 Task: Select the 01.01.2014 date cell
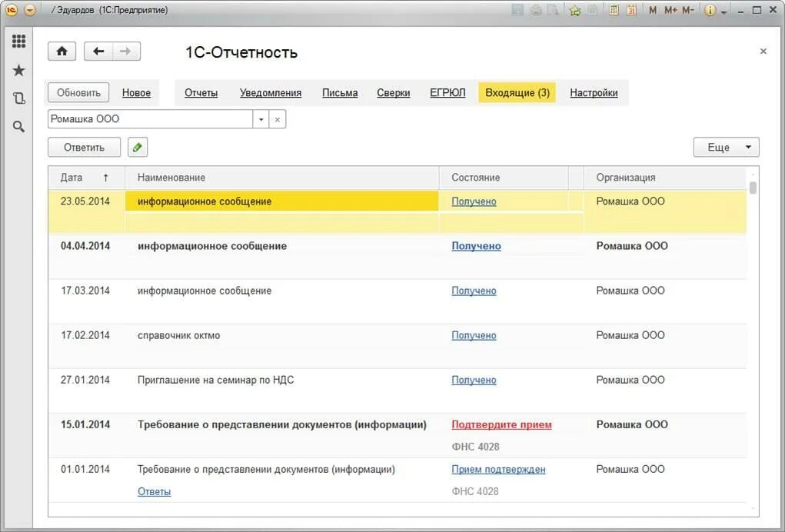85,470
